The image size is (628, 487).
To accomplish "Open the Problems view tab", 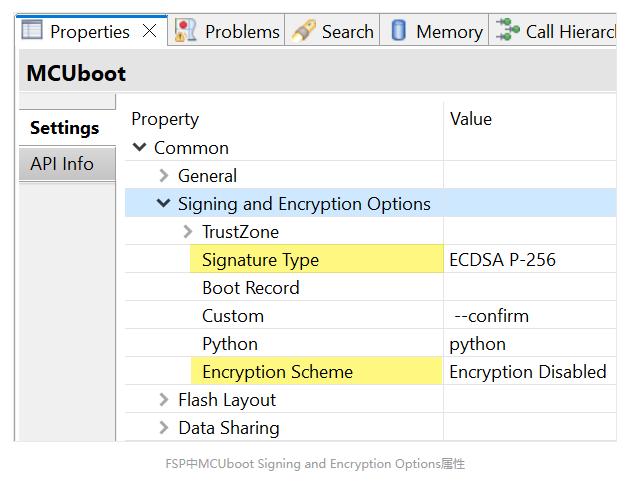I will pyautogui.click(x=226, y=30).
